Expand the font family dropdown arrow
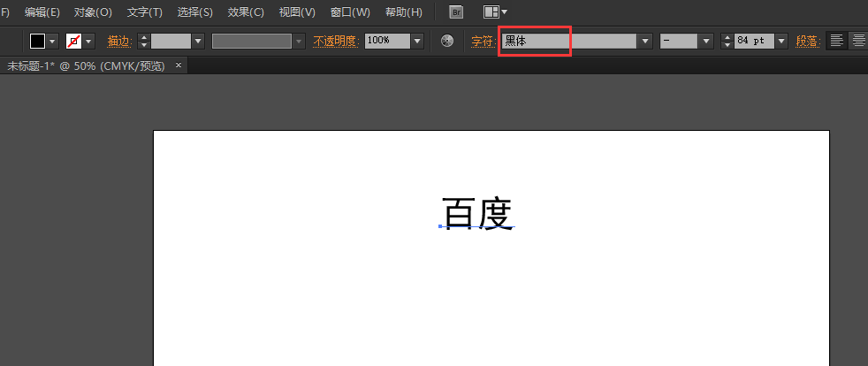The height and width of the screenshot is (366, 868). (645, 41)
